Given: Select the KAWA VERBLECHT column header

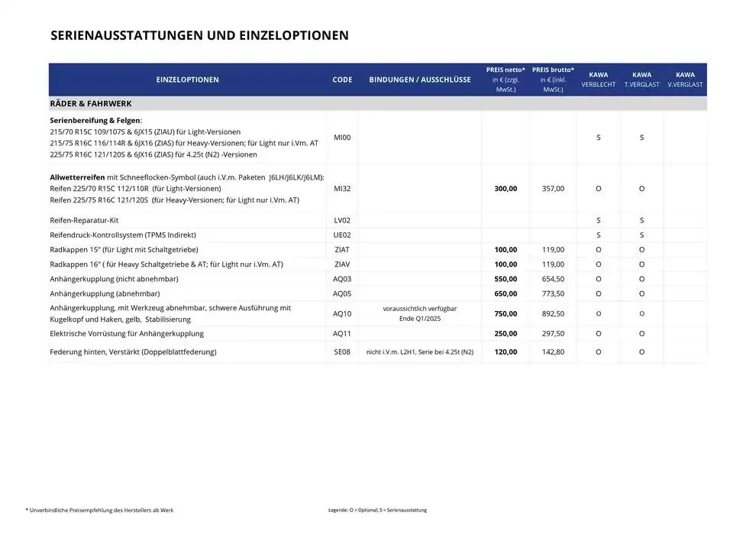Looking at the screenshot, I should (x=598, y=79).
